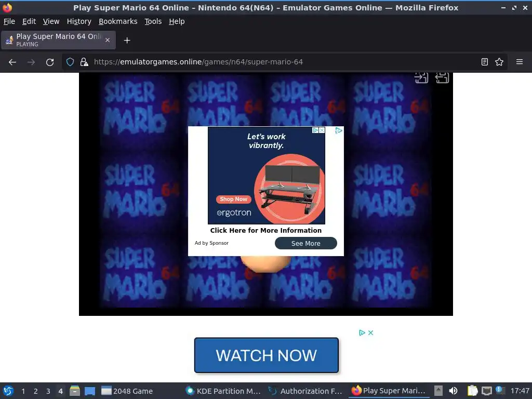Click the ad info triangle beside the popup
The height and width of the screenshot is (399, 532).
tap(339, 130)
